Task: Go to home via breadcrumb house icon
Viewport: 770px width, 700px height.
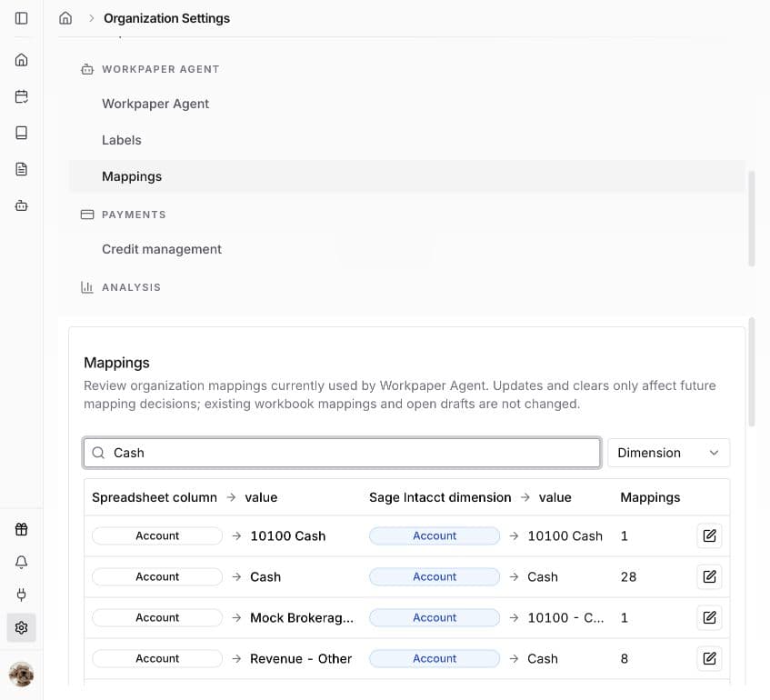Action: [65, 18]
